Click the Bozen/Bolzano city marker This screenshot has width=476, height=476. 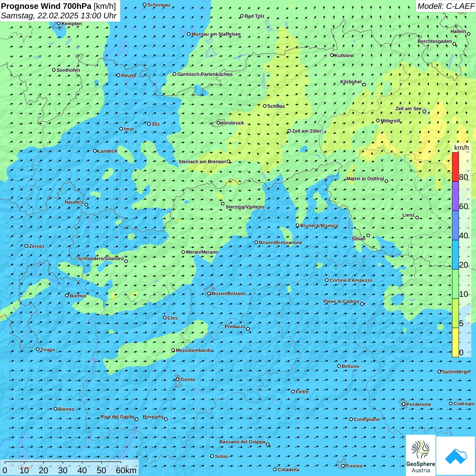click(209, 293)
